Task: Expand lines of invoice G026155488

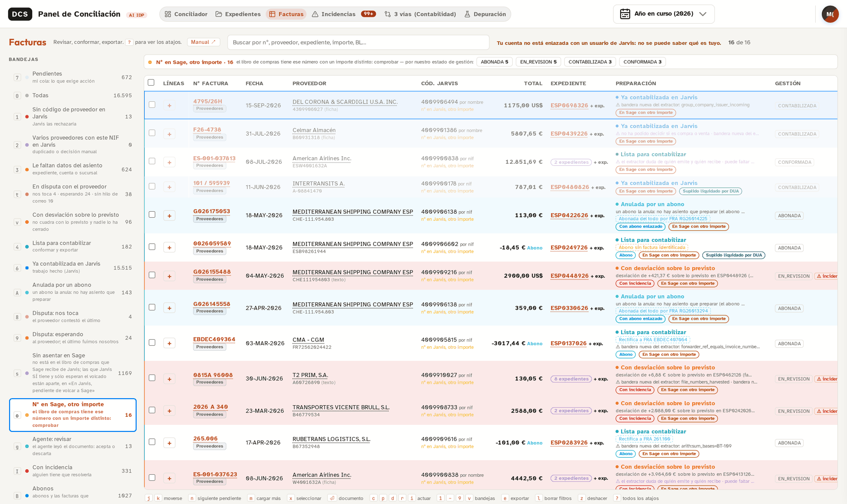Action: pyautogui.click(x=169, y=276)
